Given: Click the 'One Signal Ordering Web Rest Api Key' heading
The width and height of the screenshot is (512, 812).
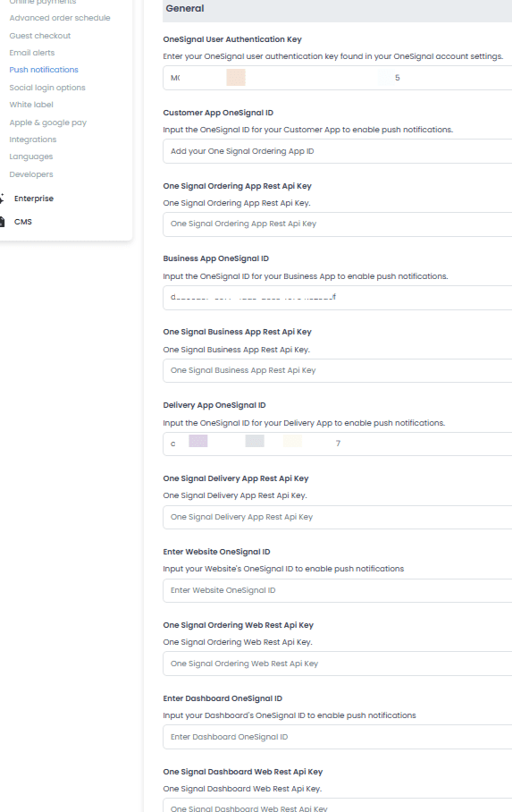Looking at the screenshot, I should coord(239,625).
